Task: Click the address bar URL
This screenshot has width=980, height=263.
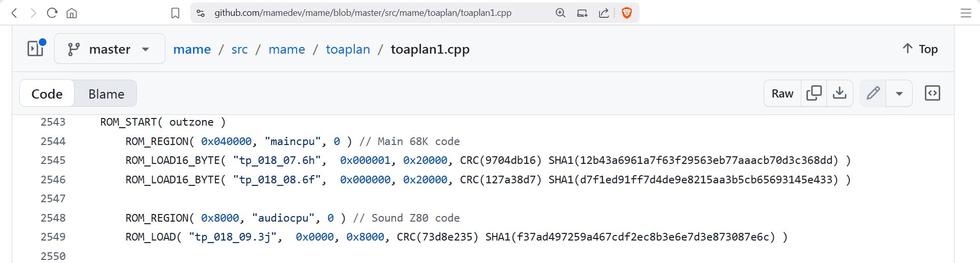Action: pos(362,13)
